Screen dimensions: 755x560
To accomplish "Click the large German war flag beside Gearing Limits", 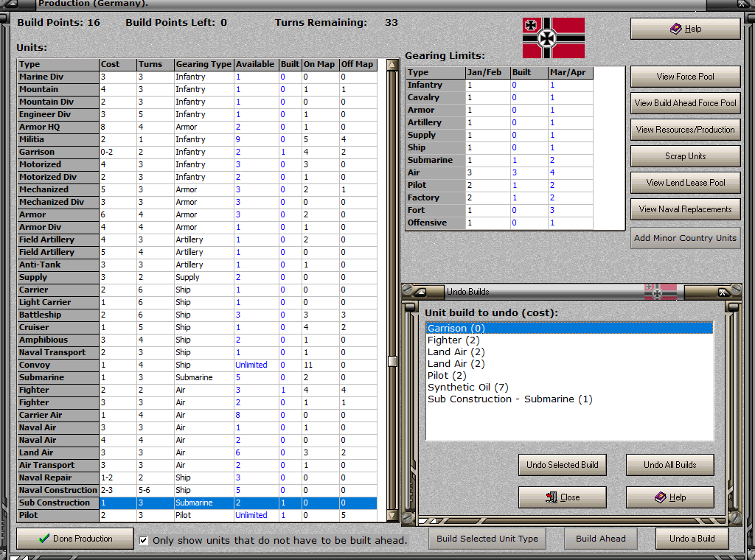I will (x=554, y=38).
